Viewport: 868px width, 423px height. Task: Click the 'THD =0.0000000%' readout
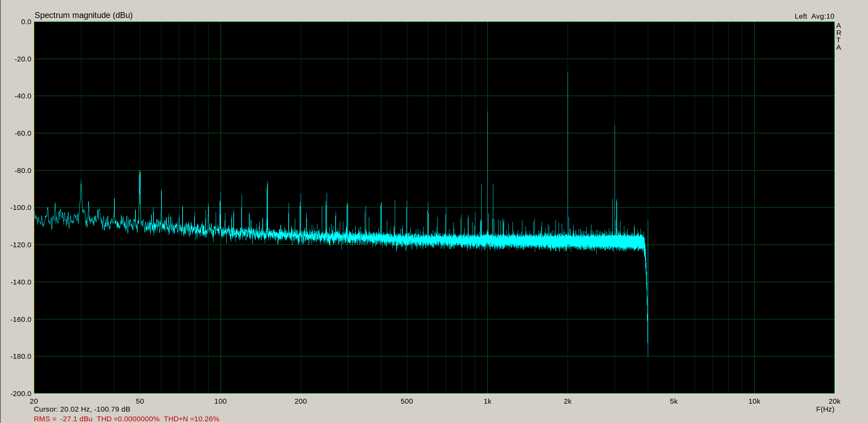(x=128, y=419)
